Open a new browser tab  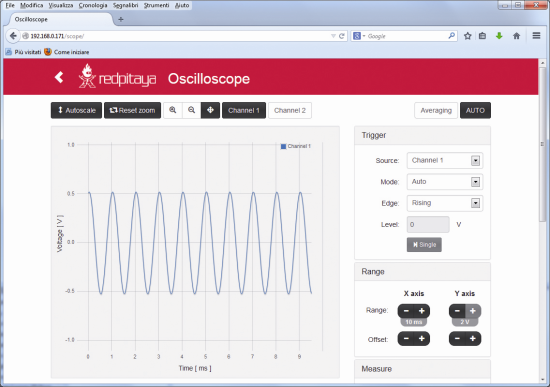tap(121, 19)
